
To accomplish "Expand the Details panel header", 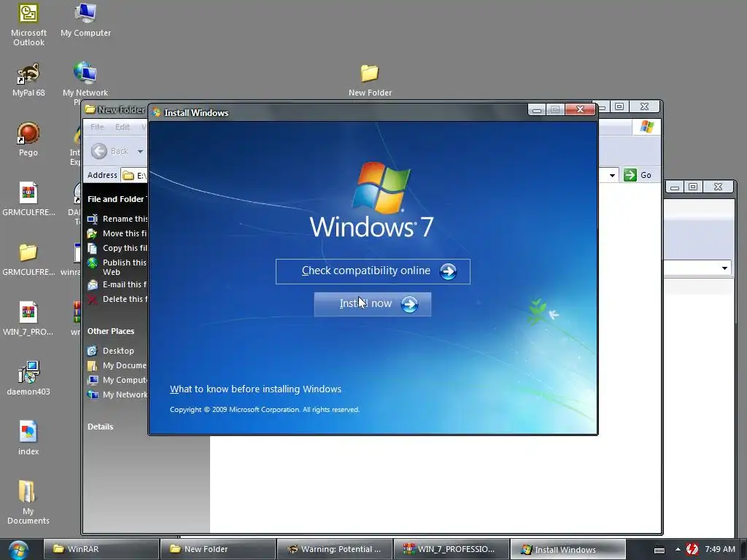I will (101, 427).
